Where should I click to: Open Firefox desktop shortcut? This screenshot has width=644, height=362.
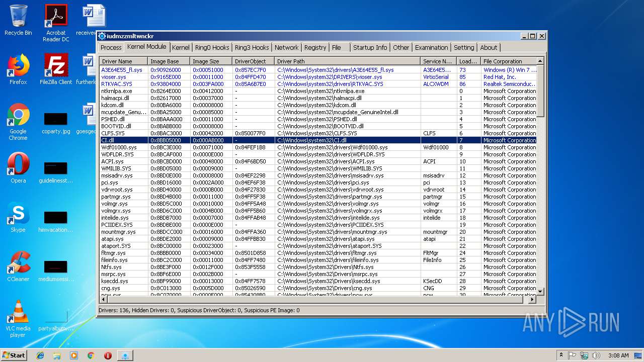click(18, 69)
